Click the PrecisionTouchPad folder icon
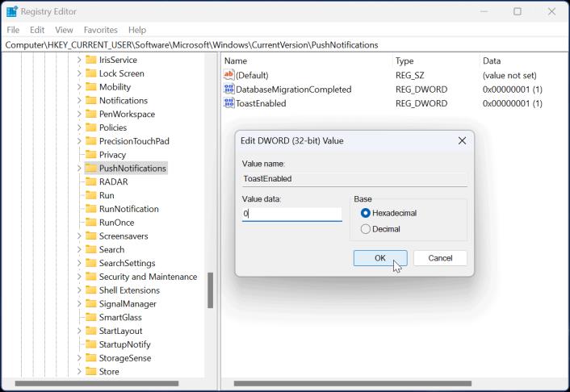Screen dimensions: 570x392 point(91,141)
